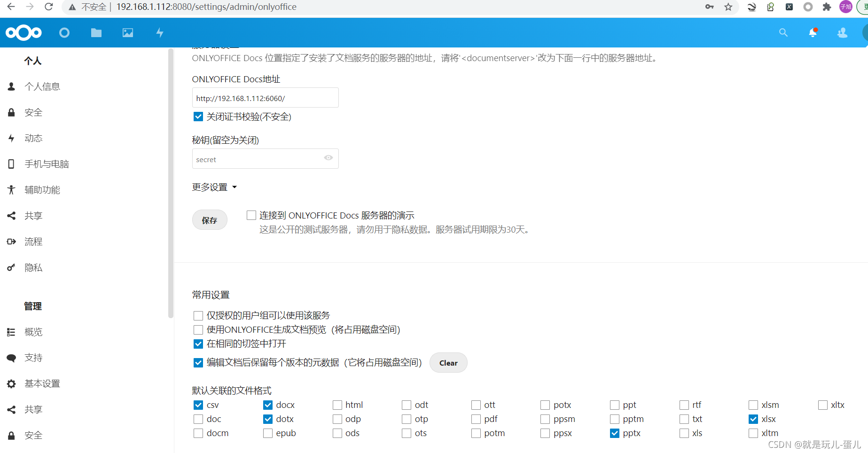The height and width of the screenshot is (453, 868).
Task: Open admin 基本设置 section
Action: click(x=42, y=383)
